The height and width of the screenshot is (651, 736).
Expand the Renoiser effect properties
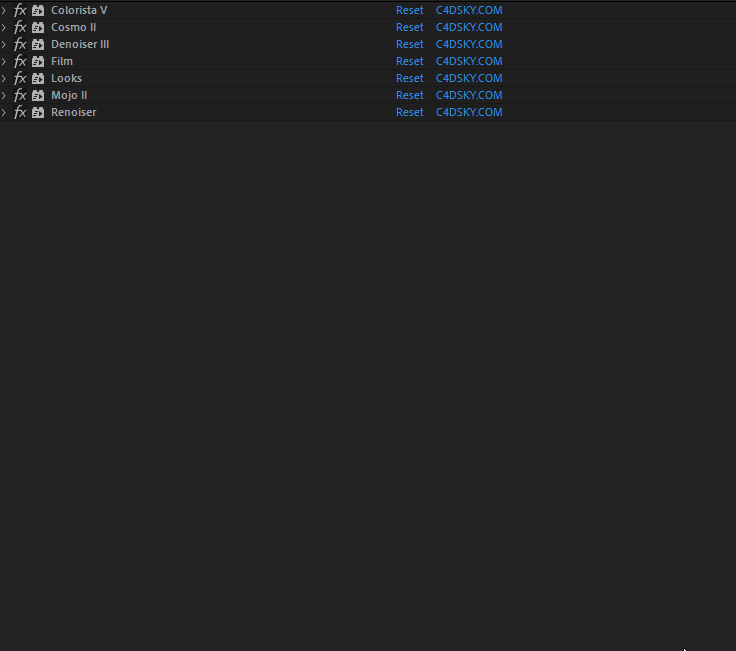[x=4, y=112]
